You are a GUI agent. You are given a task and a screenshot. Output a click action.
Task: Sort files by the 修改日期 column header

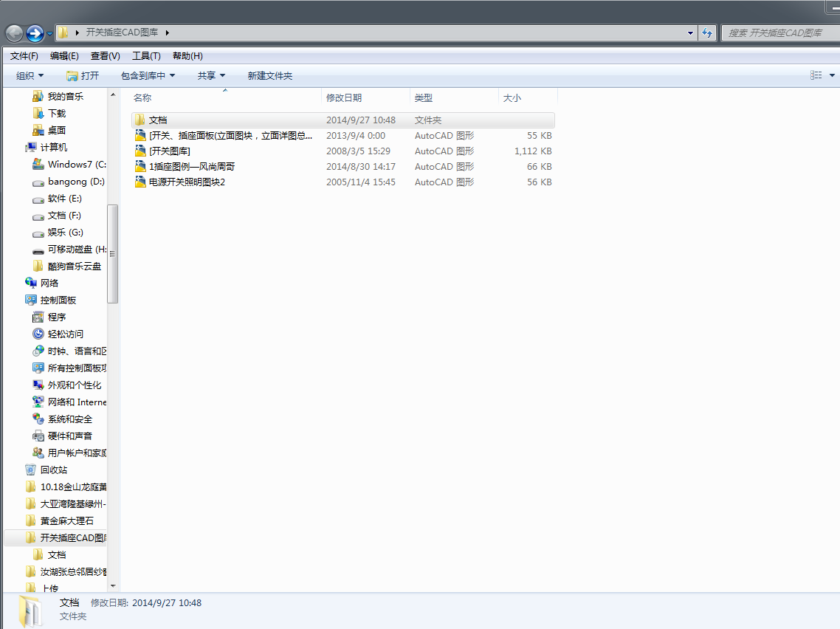pyautogui.click(x=366, y=97)
